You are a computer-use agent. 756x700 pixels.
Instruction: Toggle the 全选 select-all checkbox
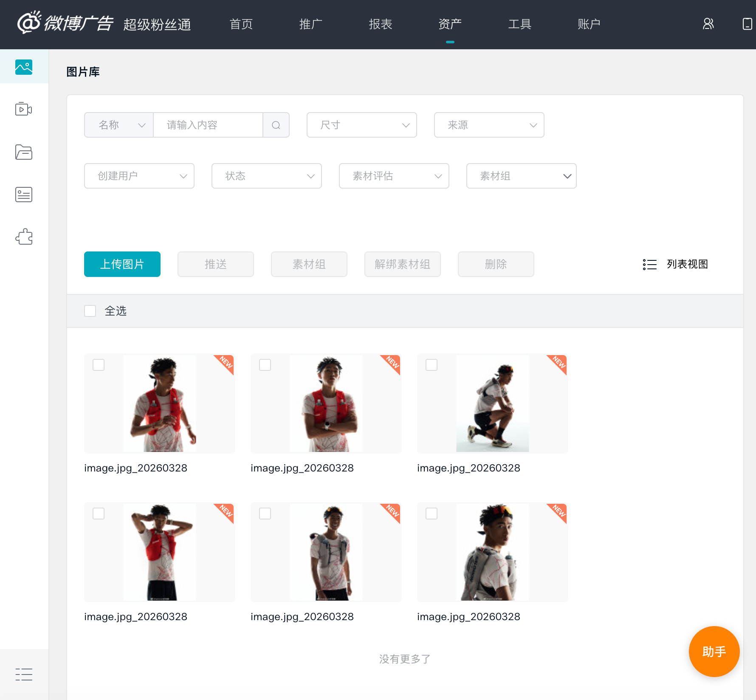click(x=90, y=311)
